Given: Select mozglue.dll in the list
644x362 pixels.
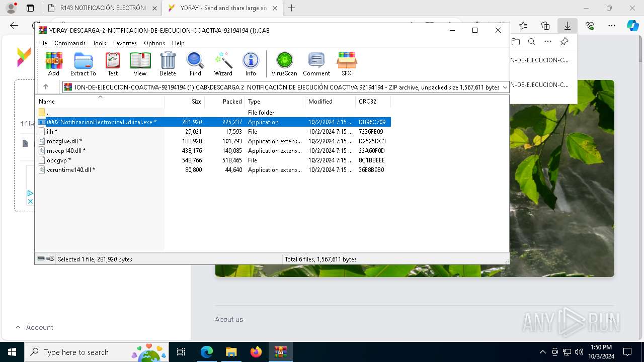Looking at the screenshot, I should (x=214, y=141).
